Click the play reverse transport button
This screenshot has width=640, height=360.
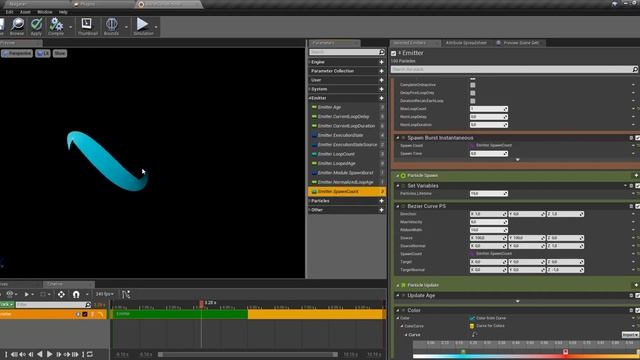(40, 354)
